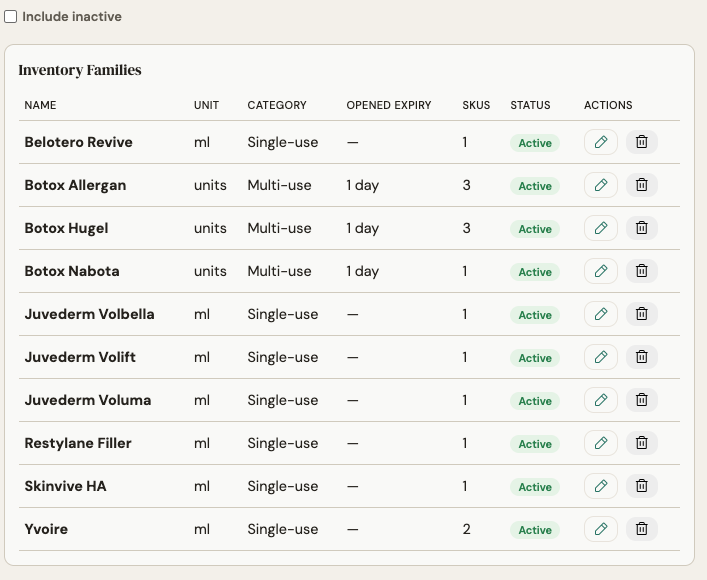The height and width of the screenshot is (580, 707).
Task: Edit the Botox Nabota family
Action: (x=601, y=271)
